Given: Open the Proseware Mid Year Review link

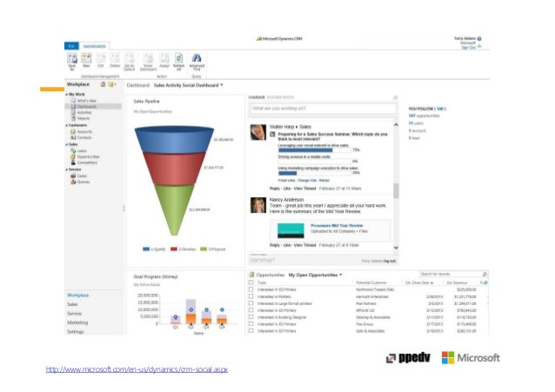Looking at the screenshot, I should [337, 225].
